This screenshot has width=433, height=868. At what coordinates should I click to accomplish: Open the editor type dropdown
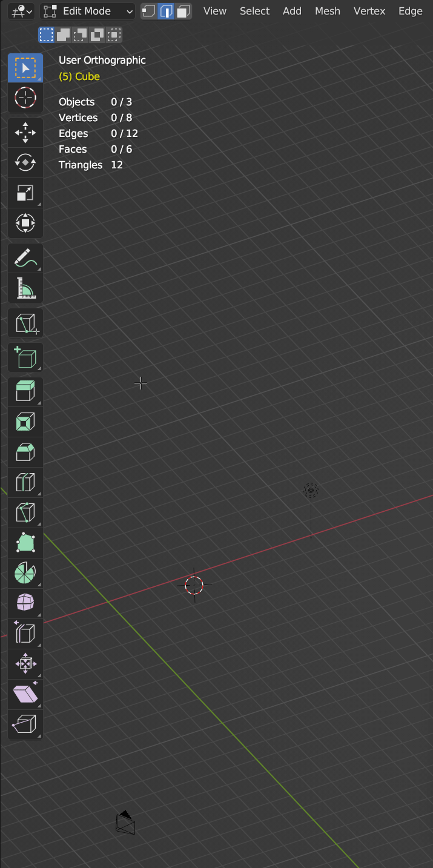[22, 11]
